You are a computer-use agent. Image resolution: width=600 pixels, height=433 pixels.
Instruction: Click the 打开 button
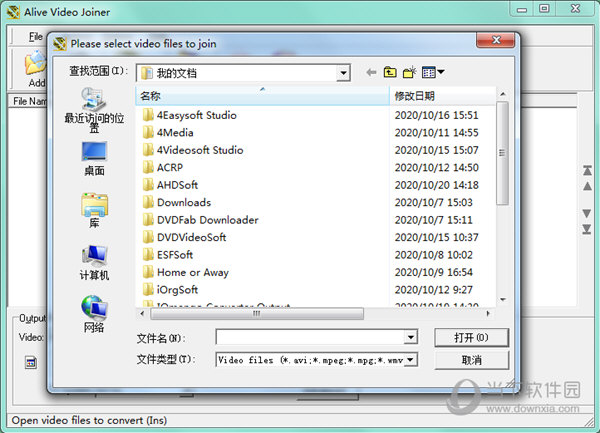[471, 337]
